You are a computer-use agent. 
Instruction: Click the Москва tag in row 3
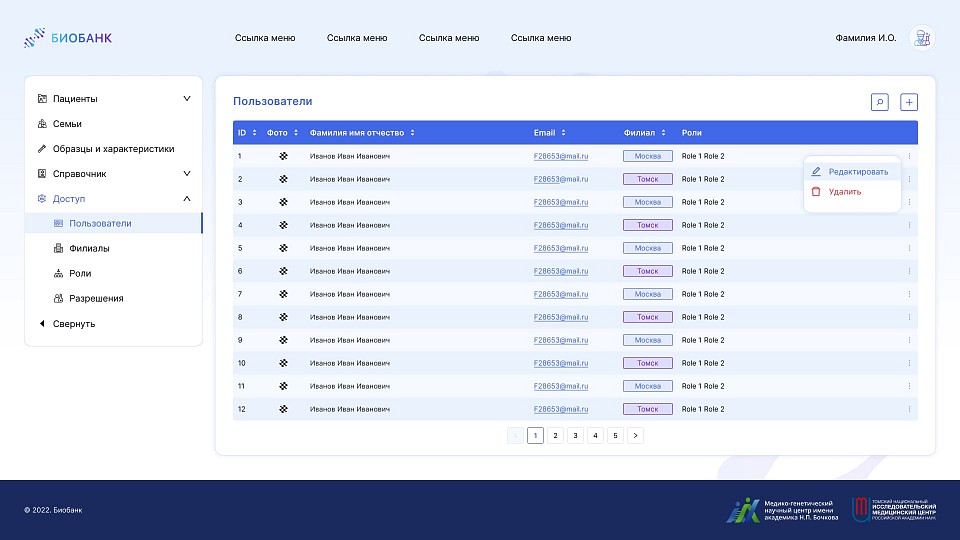point(648,202)
